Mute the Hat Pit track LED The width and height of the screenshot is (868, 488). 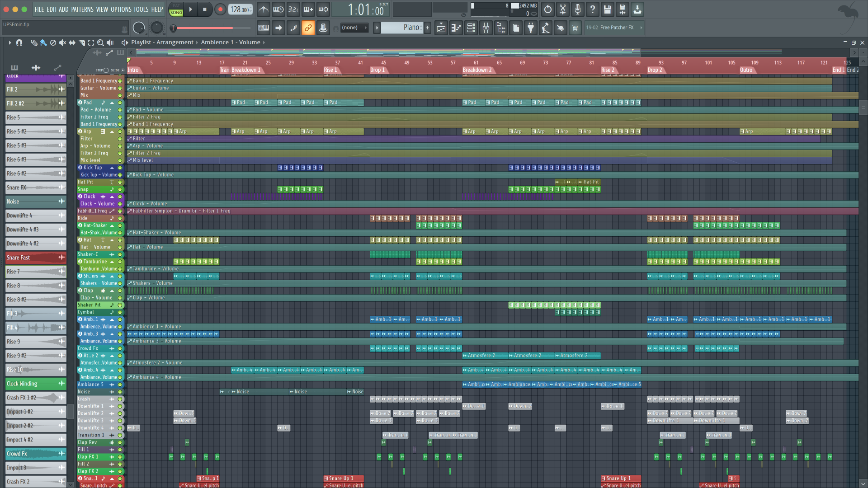click(120, 182)
